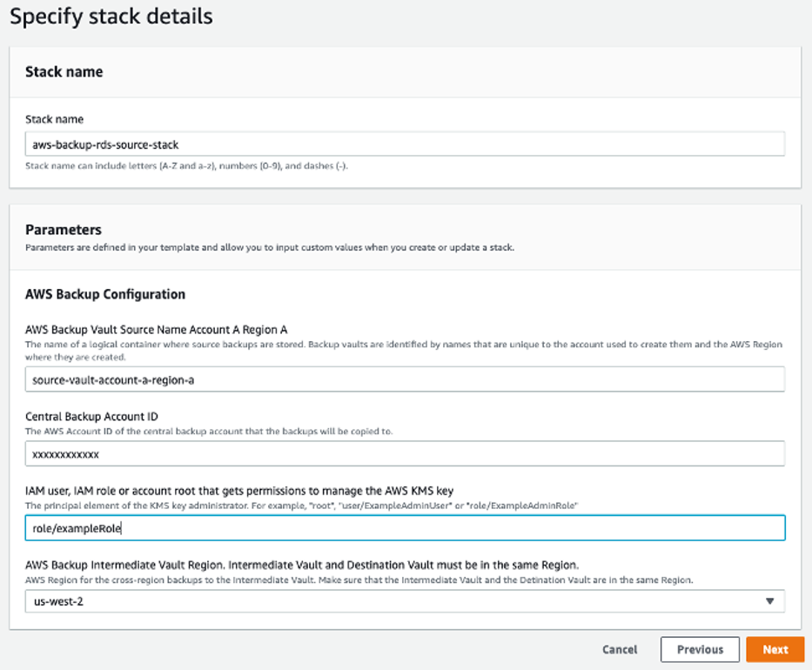Screen dimensions: 812x670
Task: Click the source vault name text field
Action: click(x=405, y=379)
